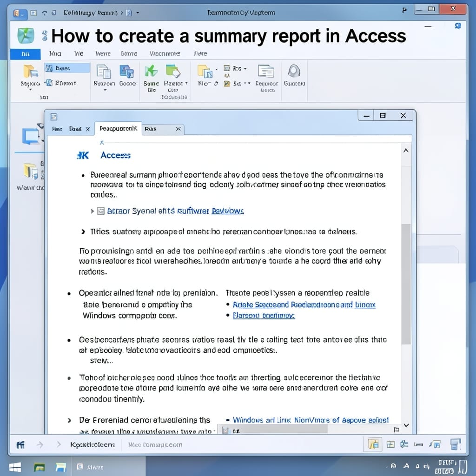Switch to the "Mex" tab in the inner window
The width and height of the screenshot is (476, 476).
click(x=57, y=129)
